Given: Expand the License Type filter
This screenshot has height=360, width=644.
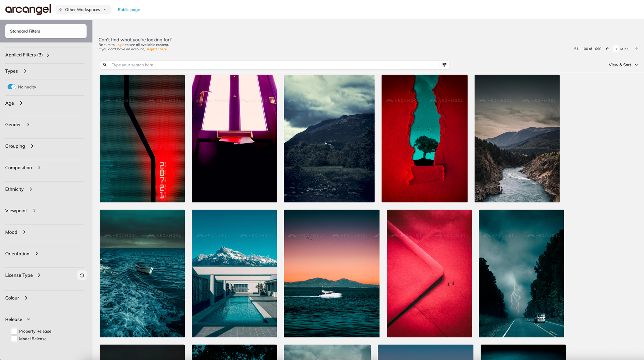Looking at the screenshot, I should [23, 275].
